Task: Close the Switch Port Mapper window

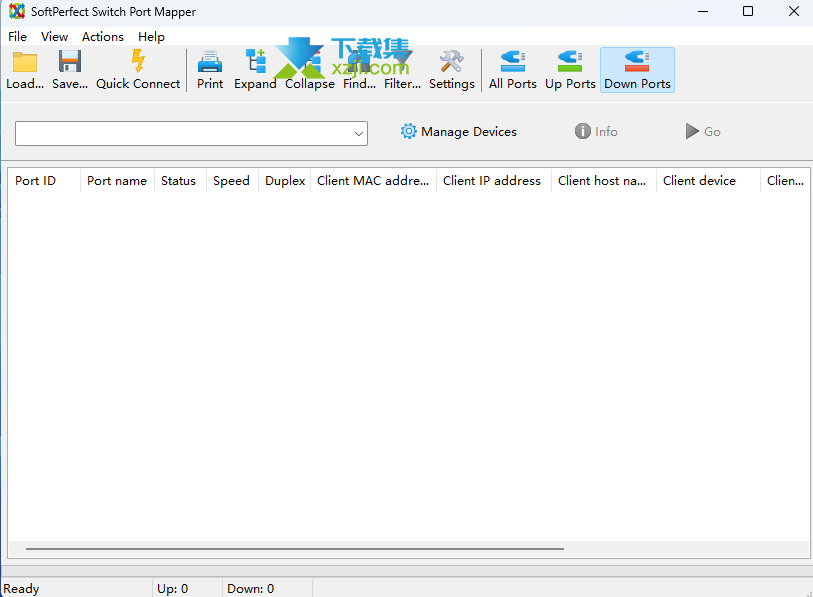Action: [793, 11]
